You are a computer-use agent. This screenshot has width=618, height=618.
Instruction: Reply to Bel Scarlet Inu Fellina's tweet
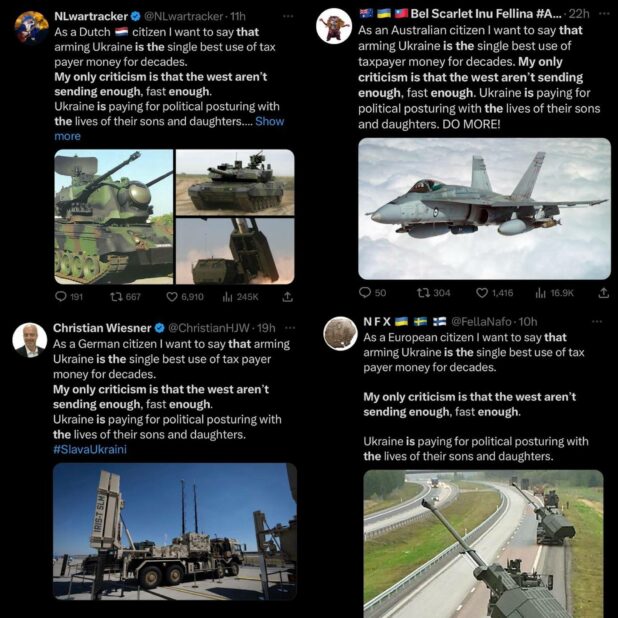point(366,292)
